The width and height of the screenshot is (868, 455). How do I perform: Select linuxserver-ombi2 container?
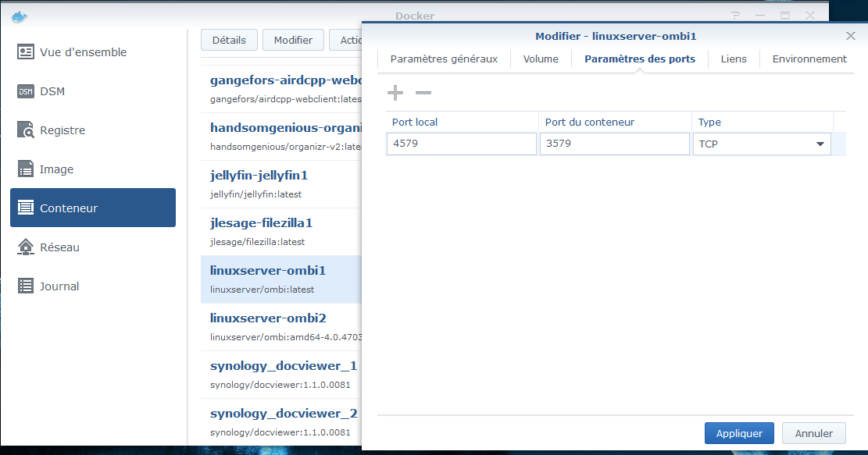click(281, 327)
